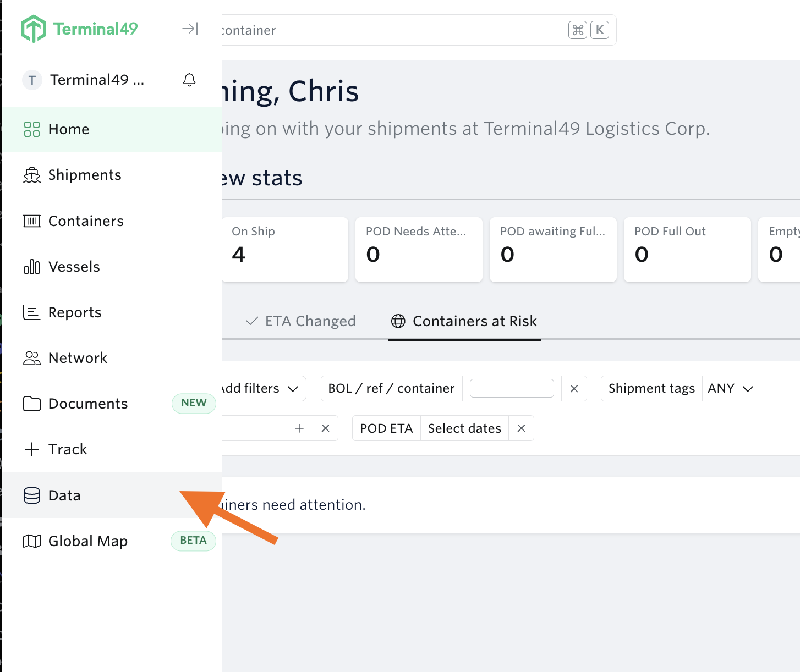The image size is (800, 672).
Task: Select the Containers at Risk tab
Action: 464,321
